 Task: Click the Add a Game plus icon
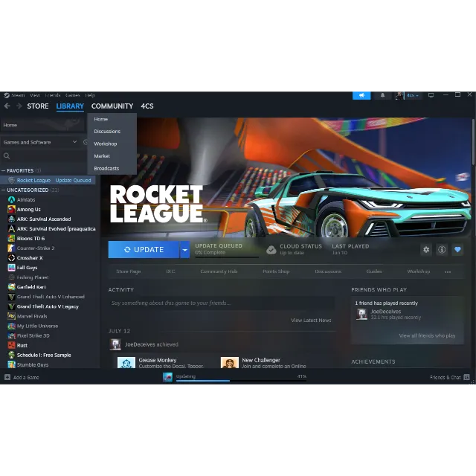[7, 377]
